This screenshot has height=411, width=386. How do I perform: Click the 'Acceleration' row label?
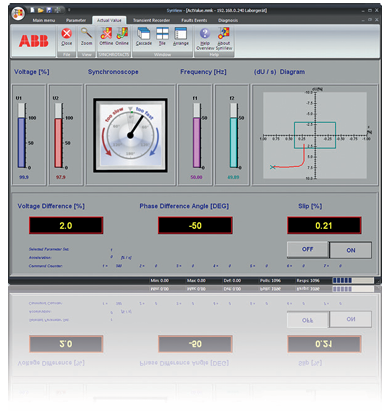40,257
